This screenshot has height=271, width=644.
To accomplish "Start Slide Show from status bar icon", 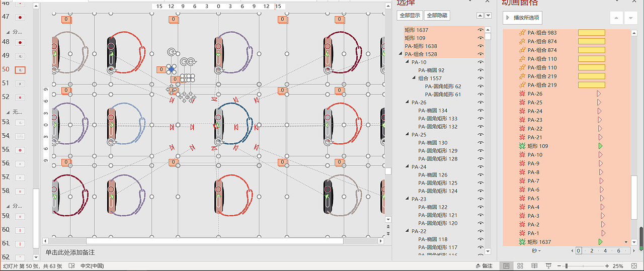I will click(548, 266).
